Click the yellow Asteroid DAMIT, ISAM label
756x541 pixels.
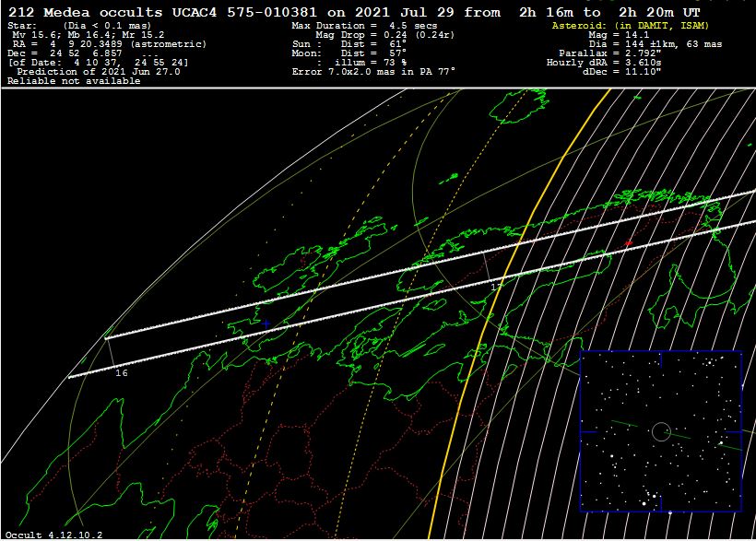(x=623, y=26)
